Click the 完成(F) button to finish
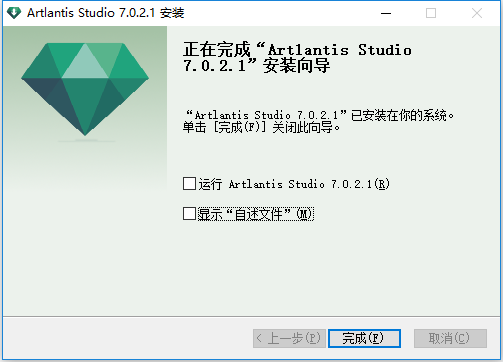503x362 pixels. pos(364,338)
